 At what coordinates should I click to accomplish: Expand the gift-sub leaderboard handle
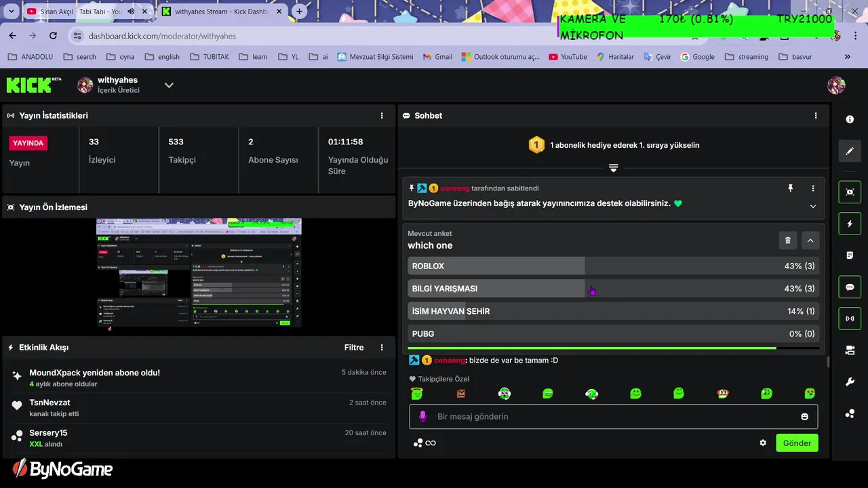613,167
